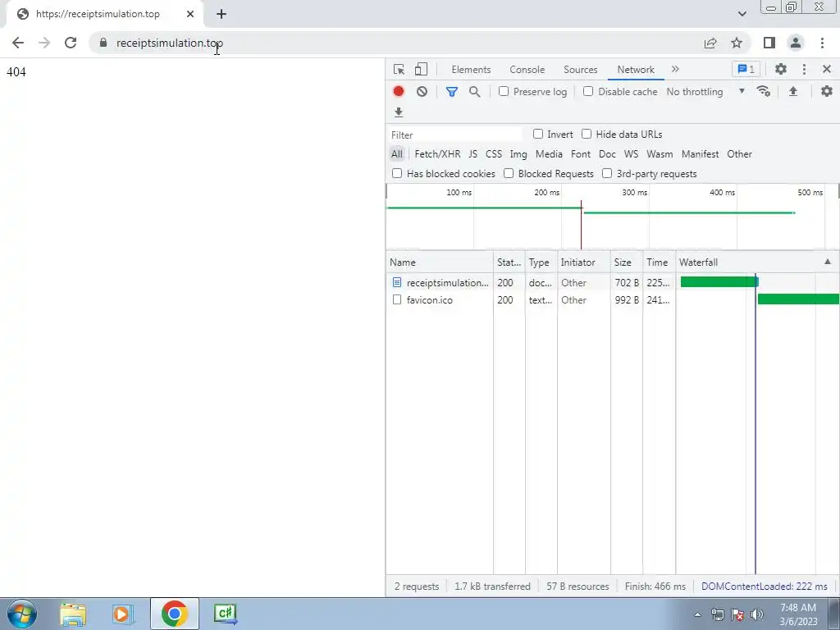Open Windows Explorer from taskbar
Screen dimensions: 840x630
click(73, 614)
